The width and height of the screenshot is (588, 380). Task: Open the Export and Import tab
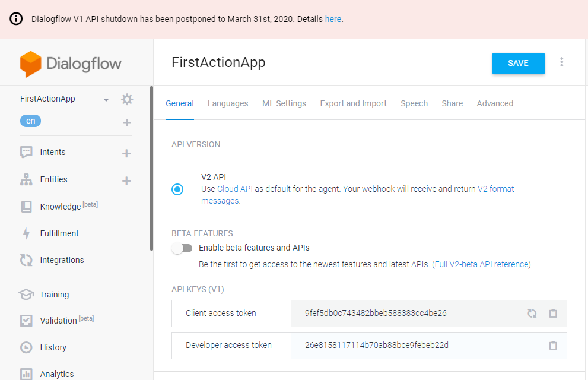353,103
